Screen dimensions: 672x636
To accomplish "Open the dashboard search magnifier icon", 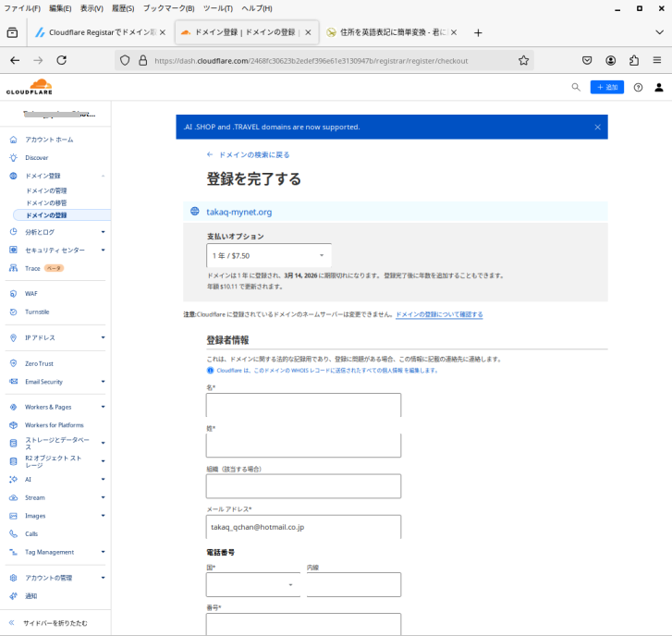I will pos(576,88).
